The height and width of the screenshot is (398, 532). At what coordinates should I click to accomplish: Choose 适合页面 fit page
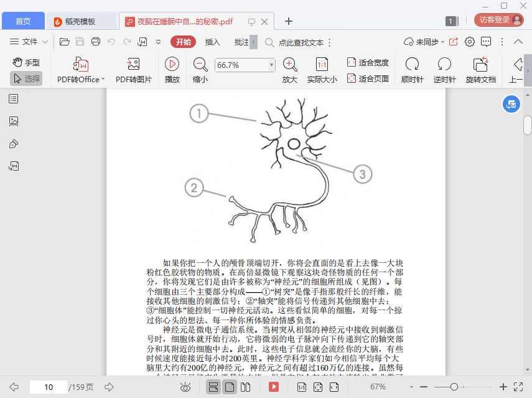(x=368, y=78)
